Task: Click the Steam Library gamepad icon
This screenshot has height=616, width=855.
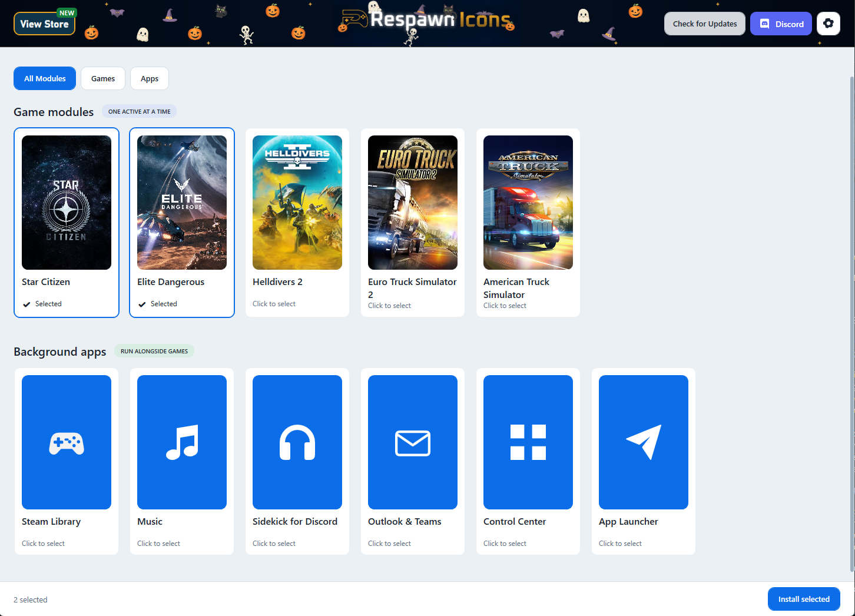Action: 67,443
